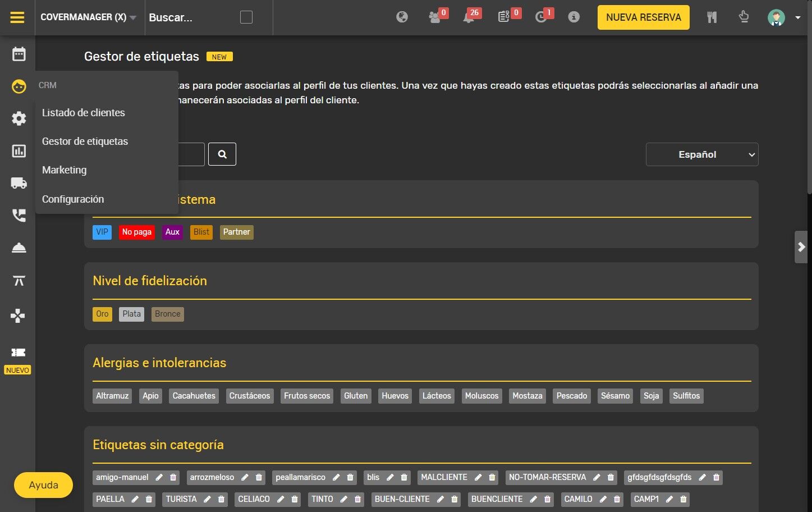Click the magnifier search button for tags

pos(222,154)
